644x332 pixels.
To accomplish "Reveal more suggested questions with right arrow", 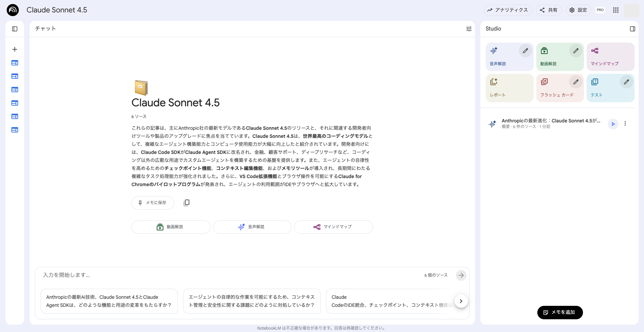I will [x=461, y=301].
